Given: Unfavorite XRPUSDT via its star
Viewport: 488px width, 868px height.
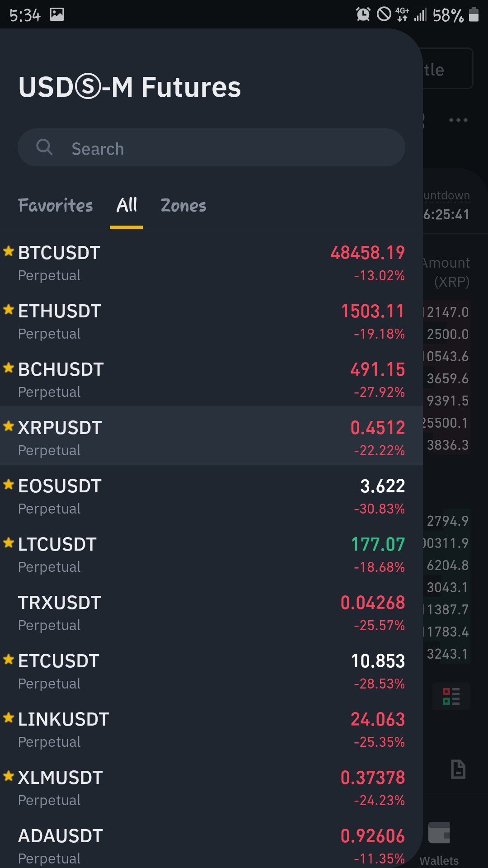Looking at the screenshot, I should coord(9,426).
